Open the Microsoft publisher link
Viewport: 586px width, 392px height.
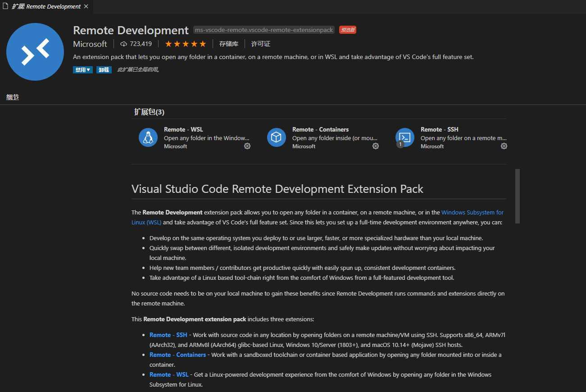[x=90, y=44]
